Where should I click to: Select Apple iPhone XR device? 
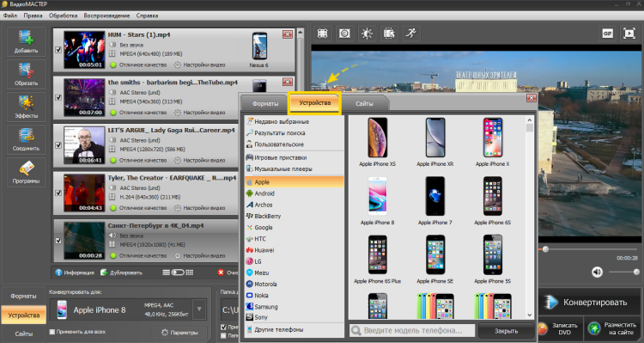pos(435,142)
